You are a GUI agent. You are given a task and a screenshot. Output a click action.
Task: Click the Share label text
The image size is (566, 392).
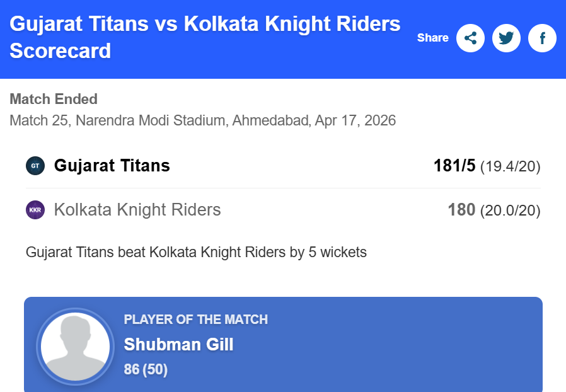432,38
